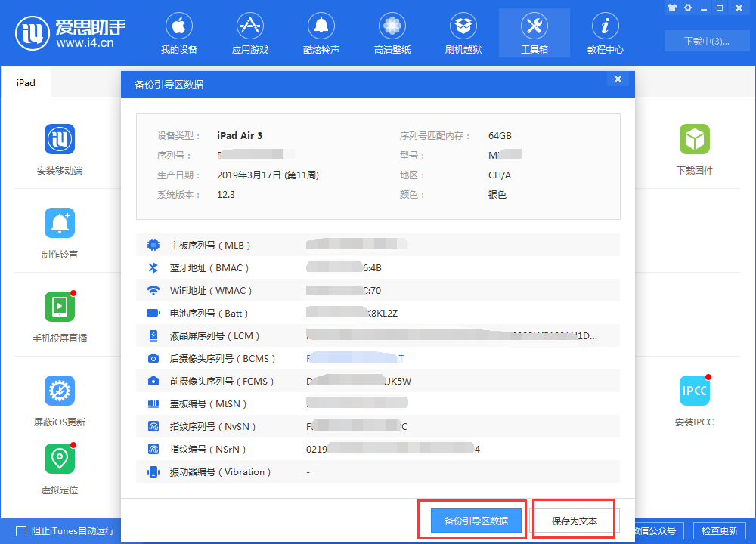Open 酷炫铃声 ringtone section

click(x=321, y=33)
